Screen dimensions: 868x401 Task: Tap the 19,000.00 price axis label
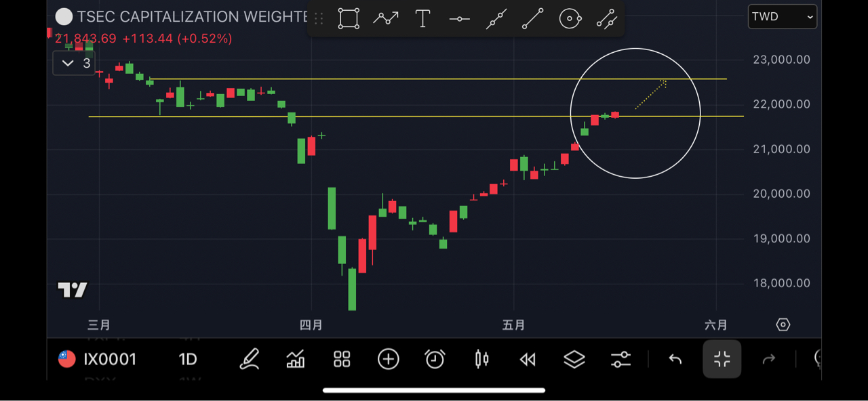point(781,238)
